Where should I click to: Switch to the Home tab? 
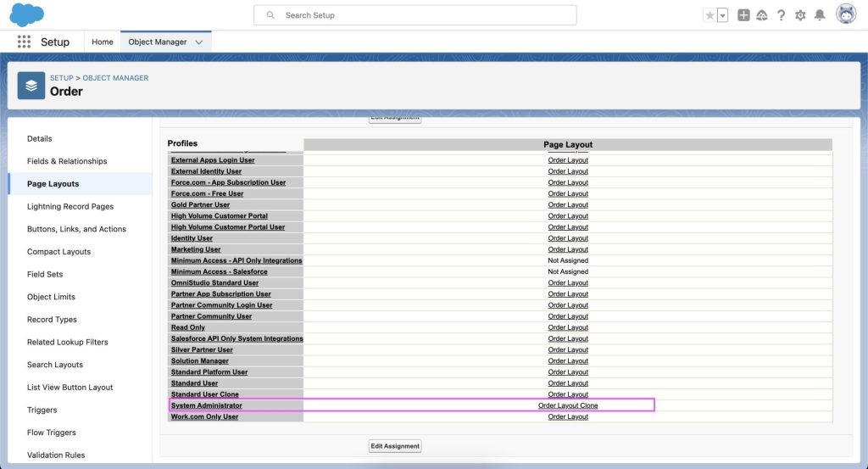[x=103, y=42]
